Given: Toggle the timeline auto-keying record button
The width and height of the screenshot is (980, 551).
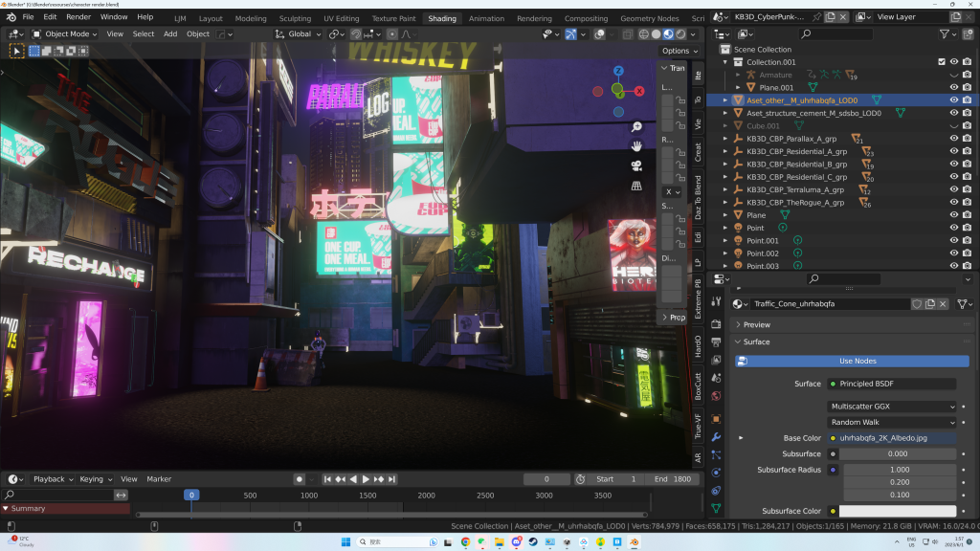Looking at the screenshot, I should 299,479.
